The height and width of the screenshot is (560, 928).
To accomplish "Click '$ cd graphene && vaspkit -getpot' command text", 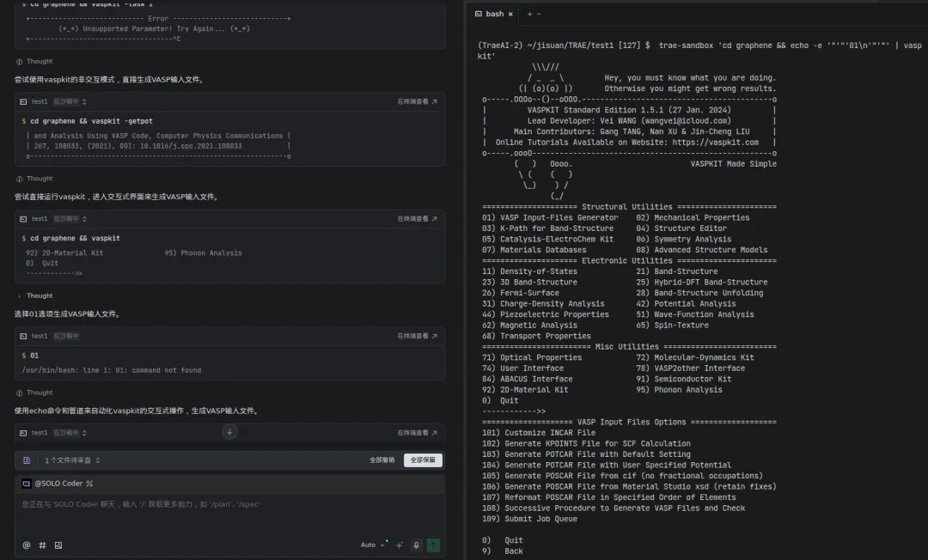I will [87, 121].
